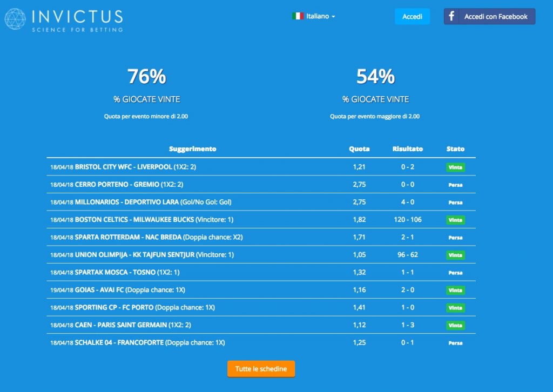Click result 96 - 62

point(408,254)
